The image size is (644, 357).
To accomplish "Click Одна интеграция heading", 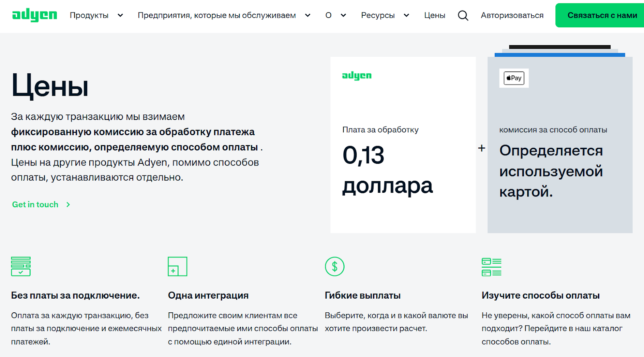I will click(x=208, y=295).
